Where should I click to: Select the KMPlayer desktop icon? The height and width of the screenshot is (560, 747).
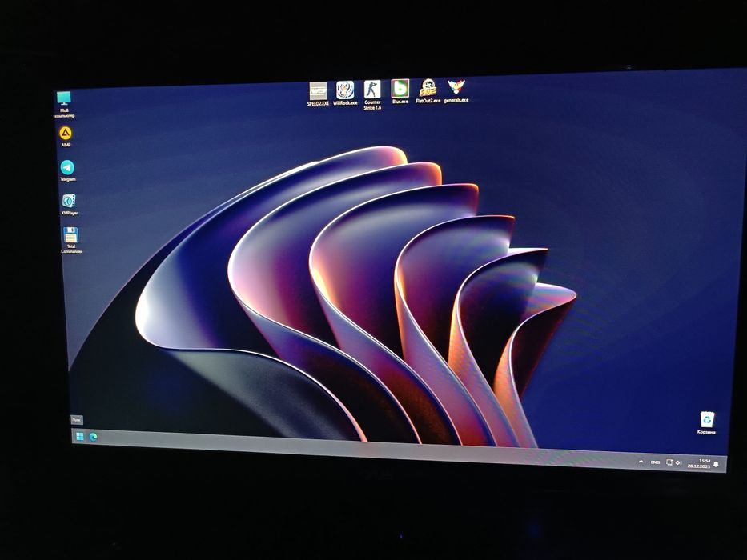click(x=69, y=204)
